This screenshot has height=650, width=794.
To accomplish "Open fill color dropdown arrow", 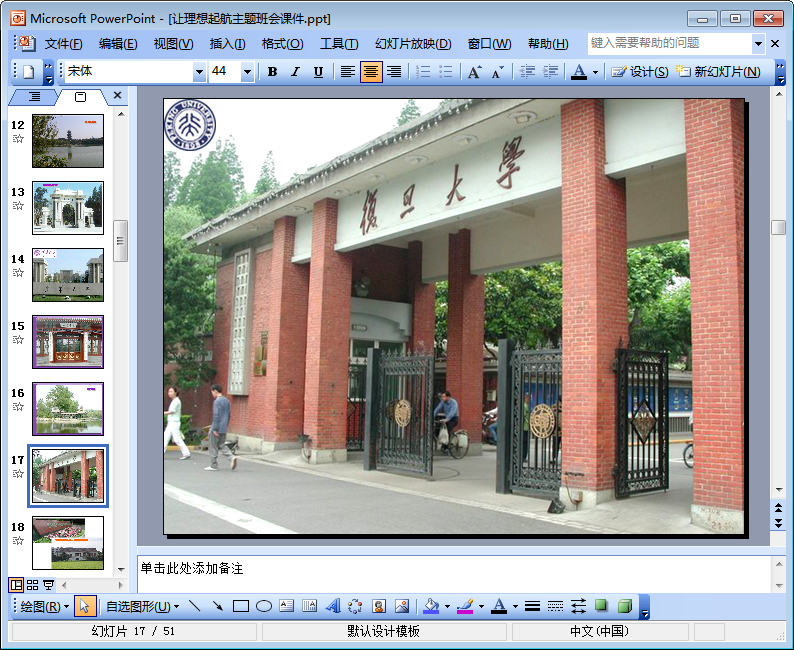I will [447, 606].
